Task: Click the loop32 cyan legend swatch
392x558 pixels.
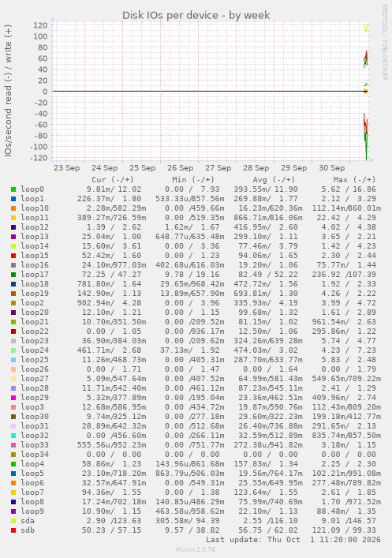Action: tap(13, 436)
